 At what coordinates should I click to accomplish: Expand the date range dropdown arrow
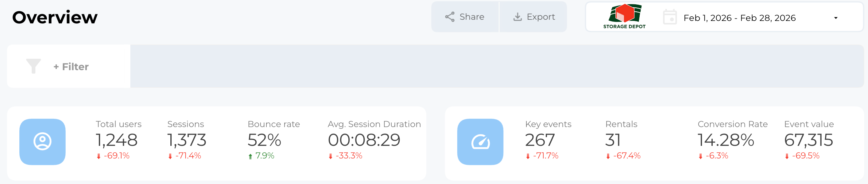pos(836,18)
